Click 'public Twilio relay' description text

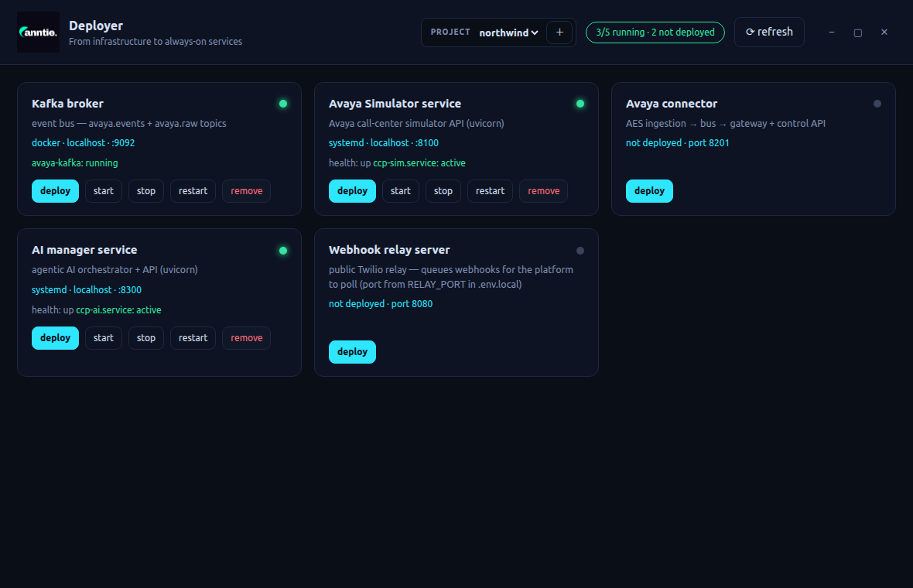pos(450,277)
